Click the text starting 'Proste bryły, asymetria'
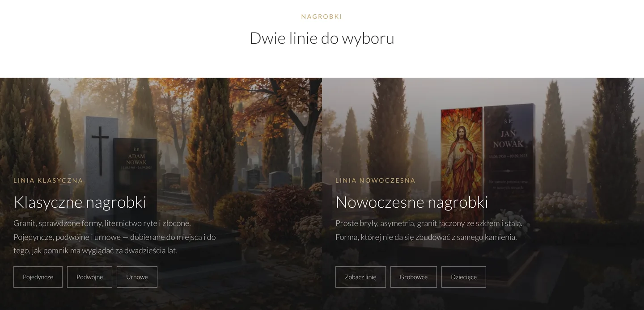This screenshot has height=310, width=644. point(429,230)
